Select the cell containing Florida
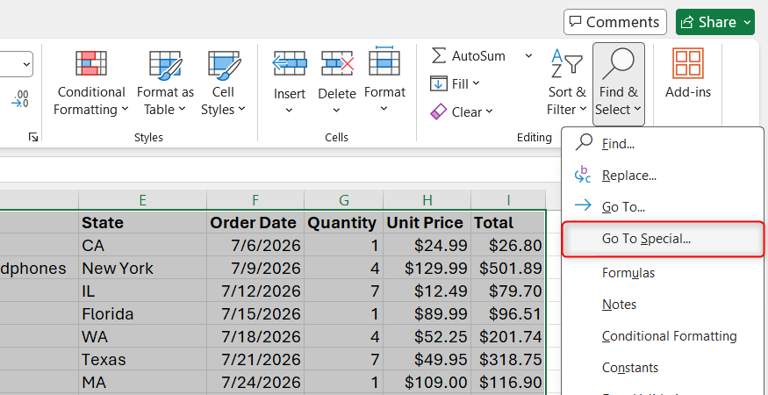Viewport: 768px width, 395px height. (143, 314)
